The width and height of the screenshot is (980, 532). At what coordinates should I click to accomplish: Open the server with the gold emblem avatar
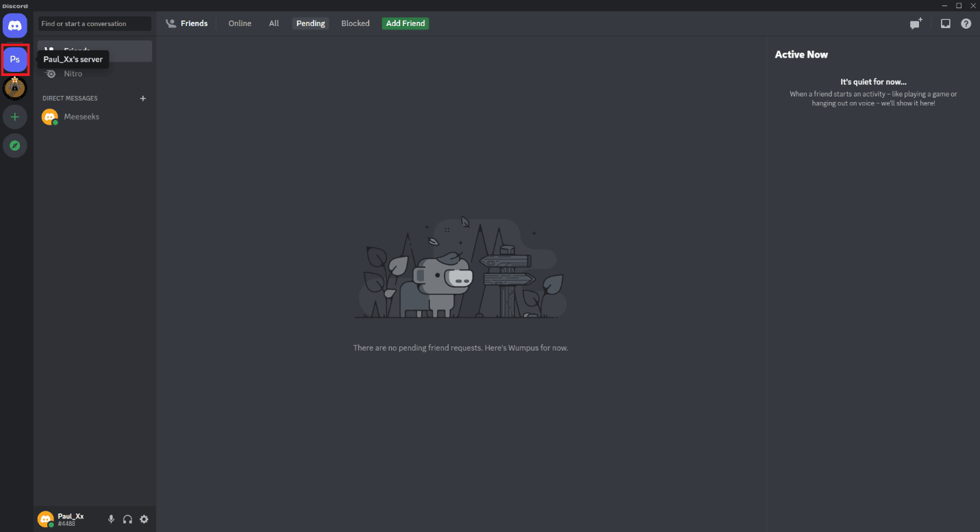pos(15,88)
